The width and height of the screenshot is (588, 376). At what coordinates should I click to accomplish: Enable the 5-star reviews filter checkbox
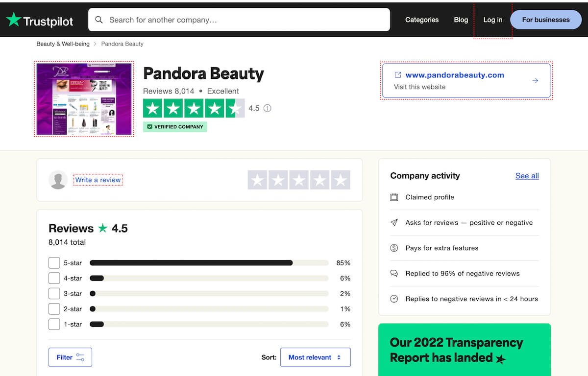tap(54, 262)
